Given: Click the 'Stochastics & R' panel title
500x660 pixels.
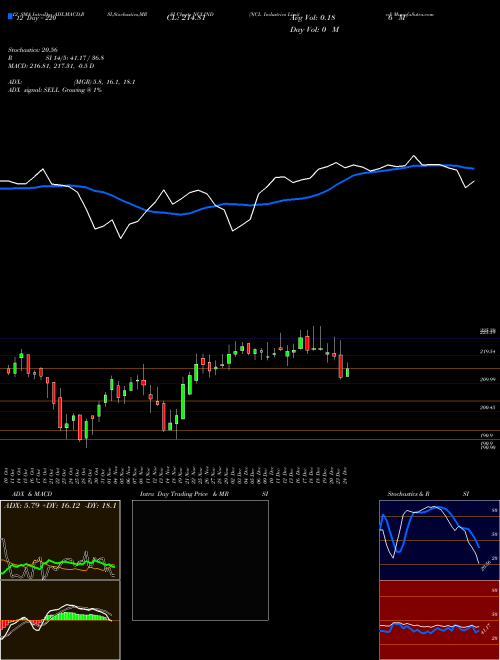Looking at the screenshot, I should [409, 494].
